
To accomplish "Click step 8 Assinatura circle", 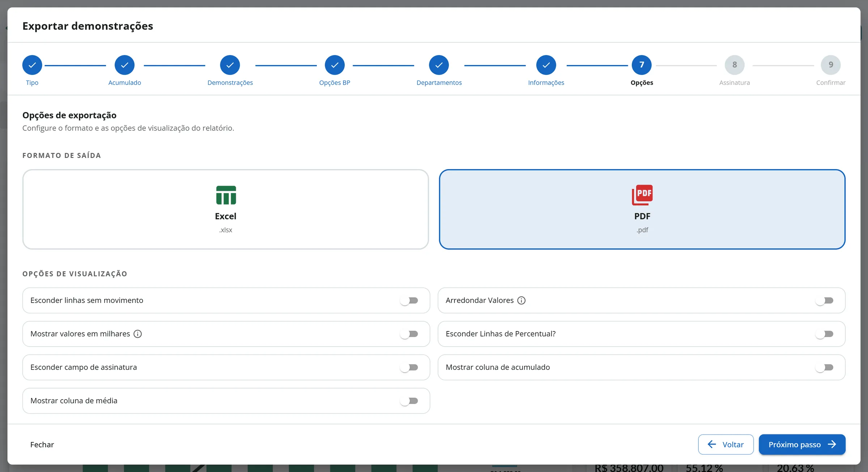I will pyautogui.click(x=735, y=65).
